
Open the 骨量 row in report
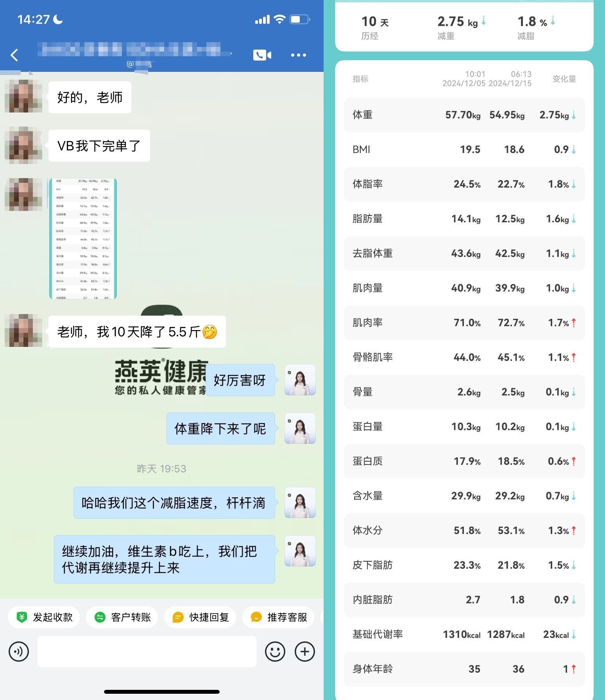coord(464,392)
